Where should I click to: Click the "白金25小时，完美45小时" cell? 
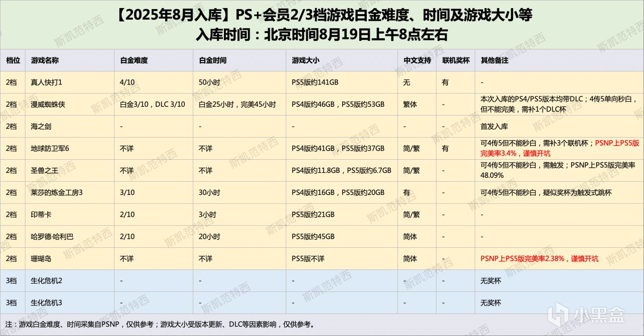237,104
